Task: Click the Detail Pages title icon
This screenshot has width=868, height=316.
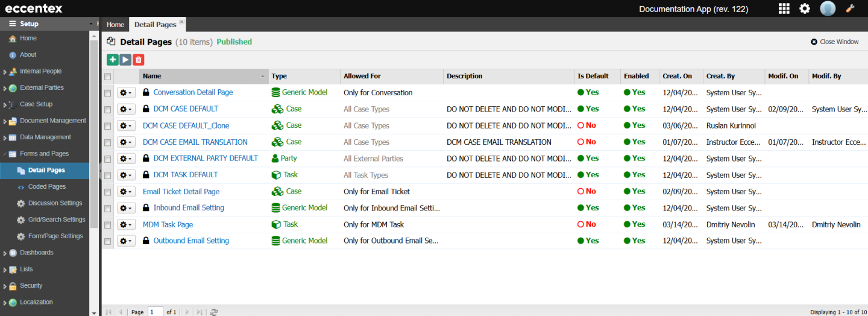Action: [111, 42]
